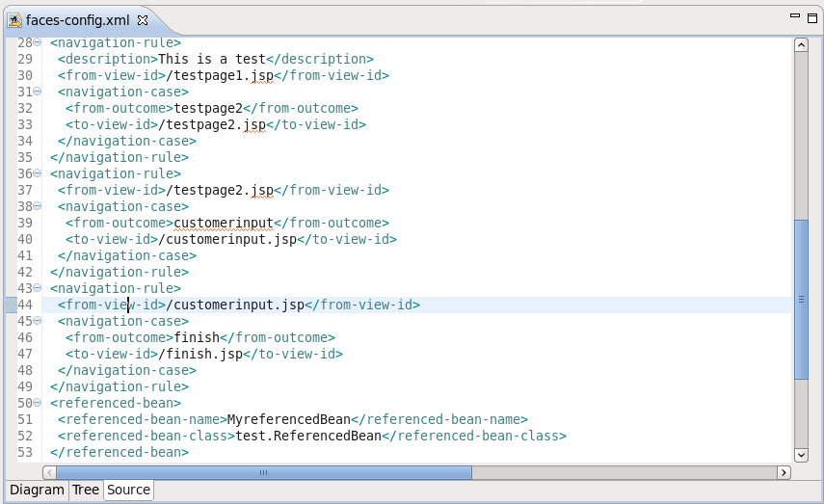Click the horizontal scrollbar left arrow
This screenshot has height=504, width=824.
(49, 472)
